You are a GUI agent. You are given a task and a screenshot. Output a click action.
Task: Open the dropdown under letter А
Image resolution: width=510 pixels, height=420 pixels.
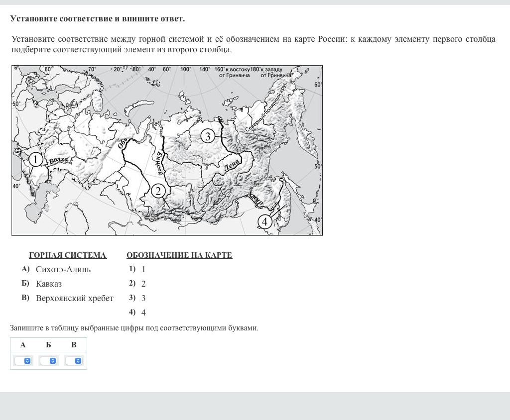(x=23, y=361)
